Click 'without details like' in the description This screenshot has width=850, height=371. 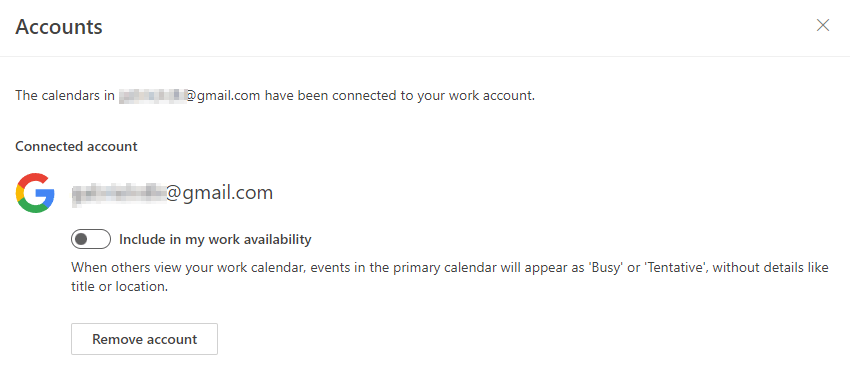(770, 268)
